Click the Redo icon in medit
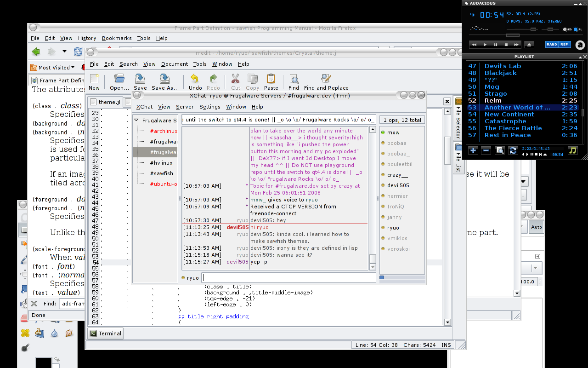The height and width of the screenshot is (368, 588). [214, 79]
